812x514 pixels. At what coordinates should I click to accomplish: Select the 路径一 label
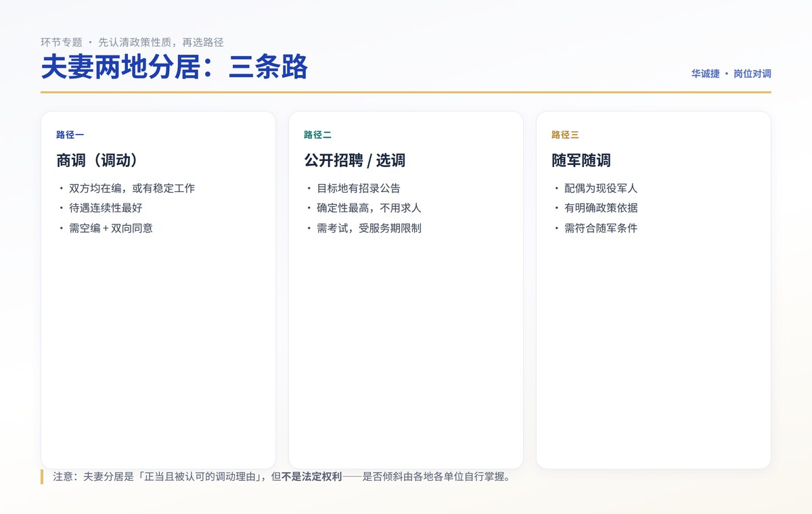[70, 135]
